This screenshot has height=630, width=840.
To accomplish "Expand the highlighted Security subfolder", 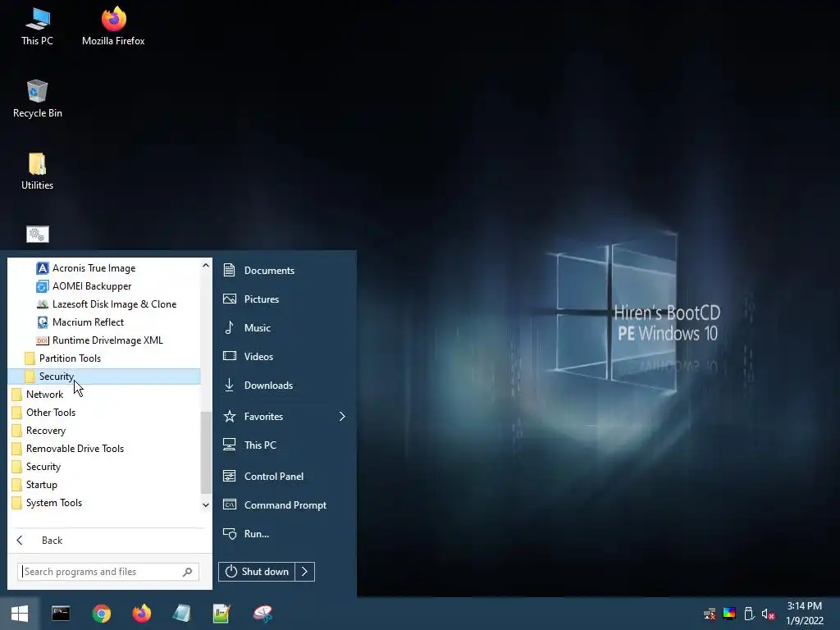I will coord(104,376).
